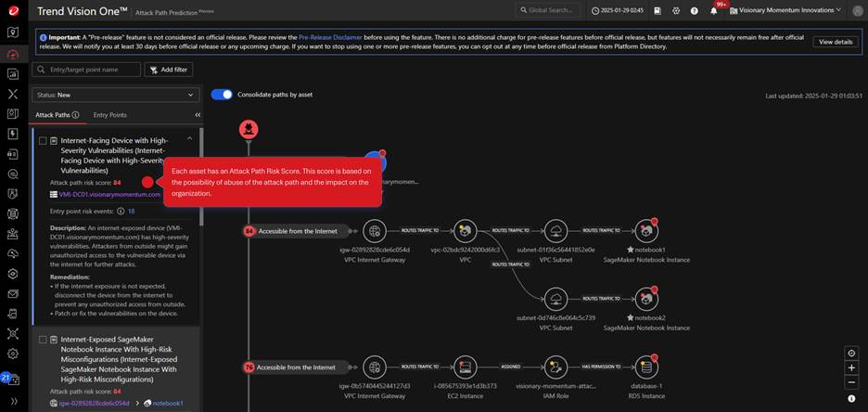Zoom out with the minus control

coord(851,382)
